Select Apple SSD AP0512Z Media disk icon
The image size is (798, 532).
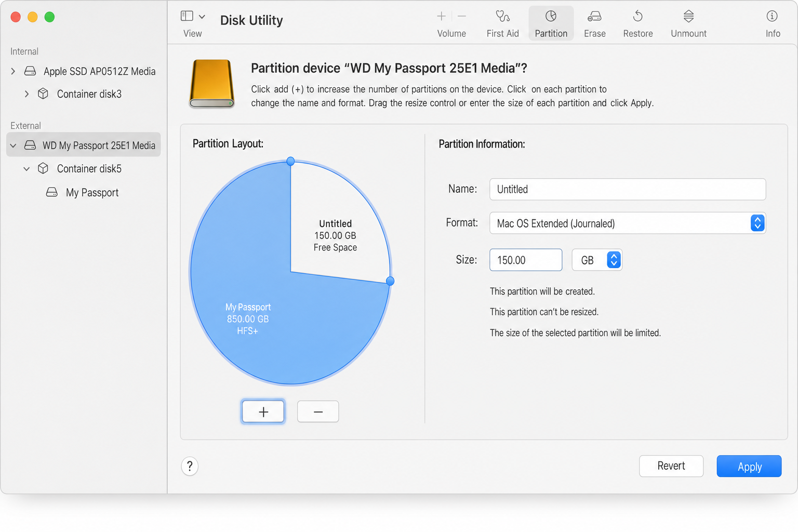tap(30, 71)
